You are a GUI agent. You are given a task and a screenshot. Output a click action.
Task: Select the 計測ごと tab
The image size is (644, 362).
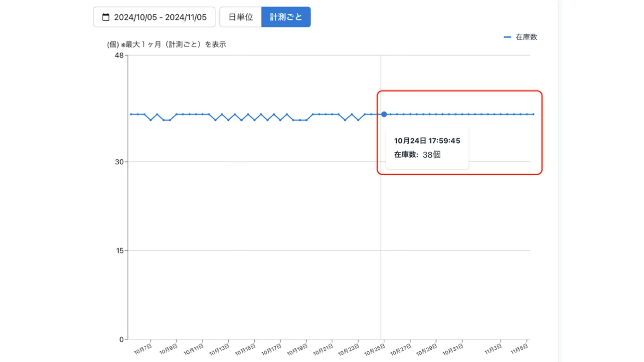[x=286, y=17]
